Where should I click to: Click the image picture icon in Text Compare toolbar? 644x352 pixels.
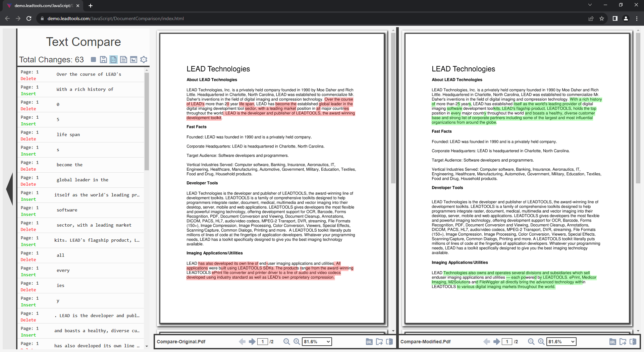(x=134, y=60)
